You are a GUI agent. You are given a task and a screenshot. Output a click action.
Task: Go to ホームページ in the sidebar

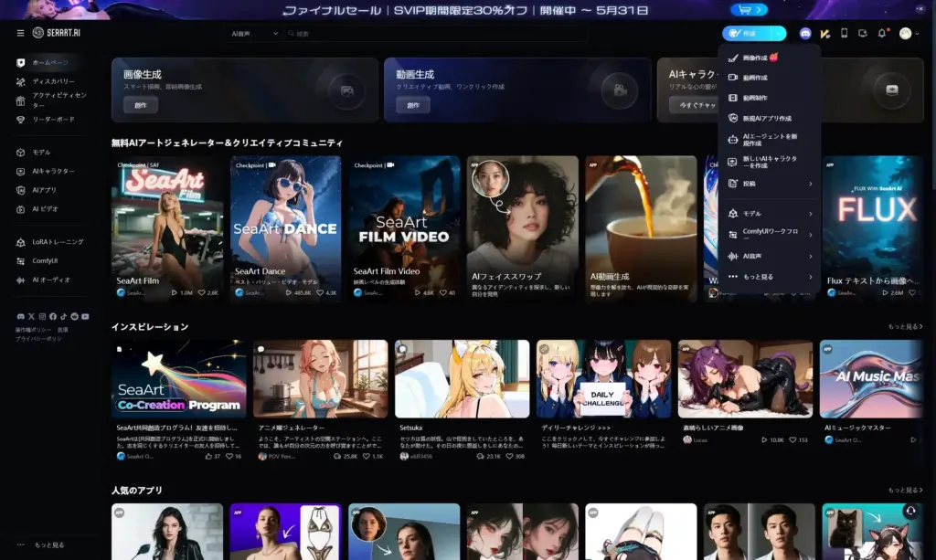[x=48, y=63]
